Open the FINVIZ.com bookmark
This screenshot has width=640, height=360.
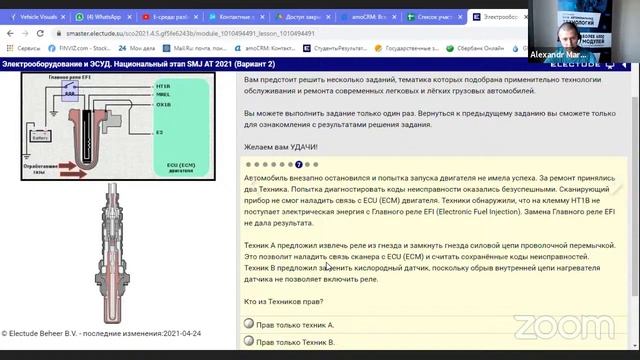79,48
